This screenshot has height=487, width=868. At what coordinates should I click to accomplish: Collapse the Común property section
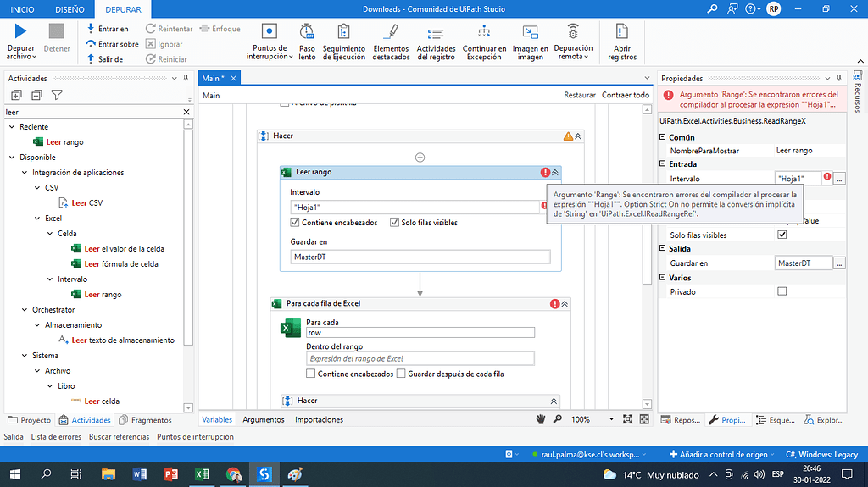click(x=663, y=136)
